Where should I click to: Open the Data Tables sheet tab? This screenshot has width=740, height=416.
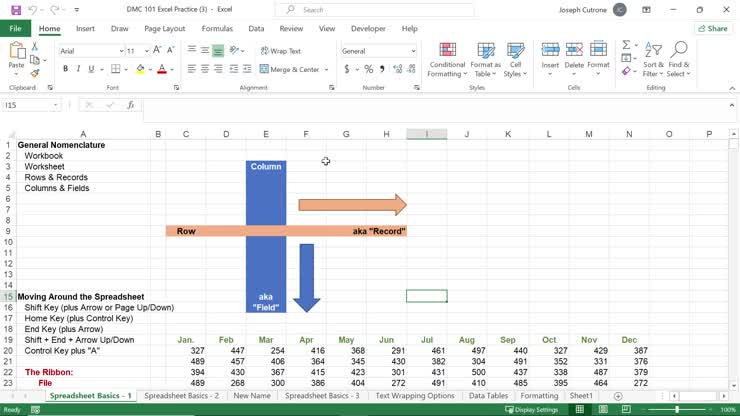pyautogui.click(x=488, y=396)
